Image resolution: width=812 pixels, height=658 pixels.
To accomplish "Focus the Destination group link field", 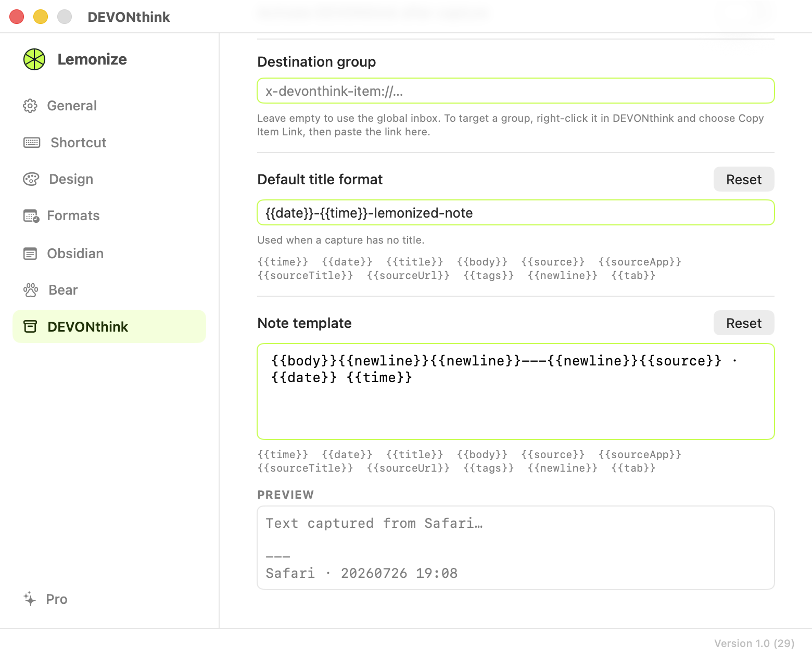I will coord(516,91).
